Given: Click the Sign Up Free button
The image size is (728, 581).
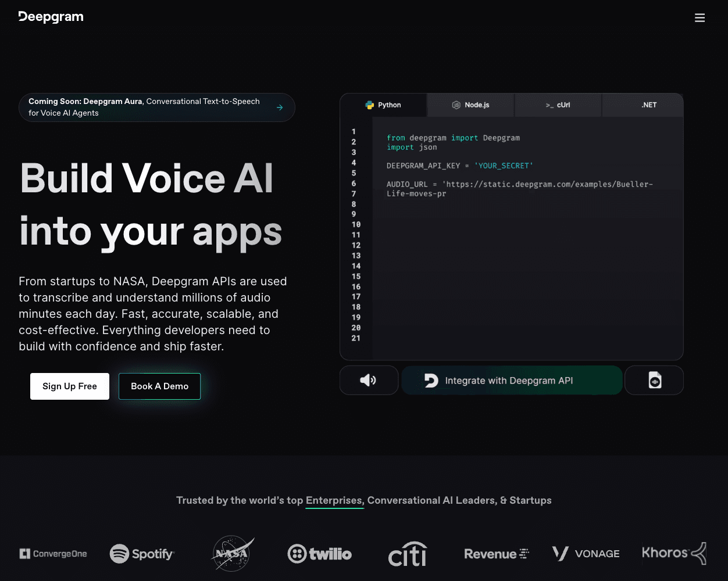Looking at the screenshot, I should tap(70, 386).
